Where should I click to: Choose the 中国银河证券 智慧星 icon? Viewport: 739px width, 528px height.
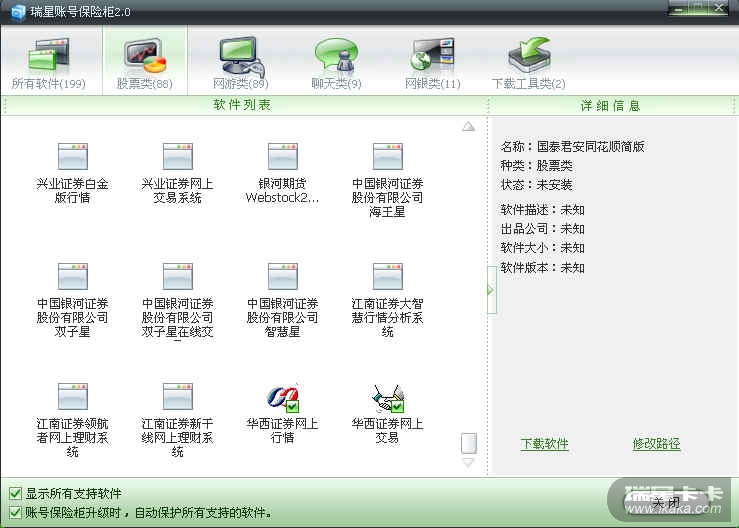pyautogui.click(x=283, y=276)
